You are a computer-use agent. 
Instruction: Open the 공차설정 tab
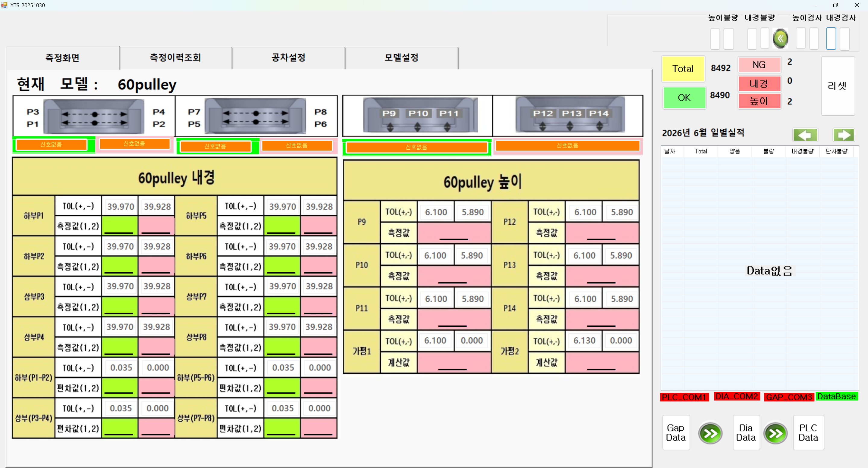(x=288, y=58)
